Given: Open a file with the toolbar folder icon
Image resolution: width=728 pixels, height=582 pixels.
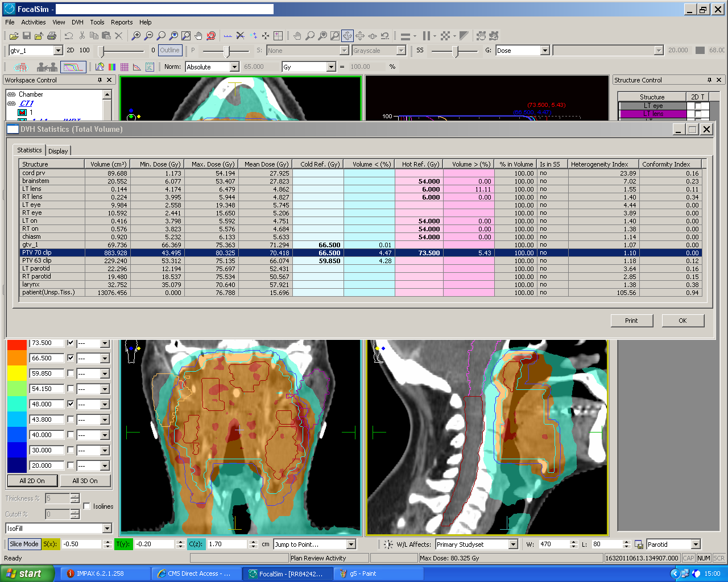Looking at the screenshot, I should [14, 36].
